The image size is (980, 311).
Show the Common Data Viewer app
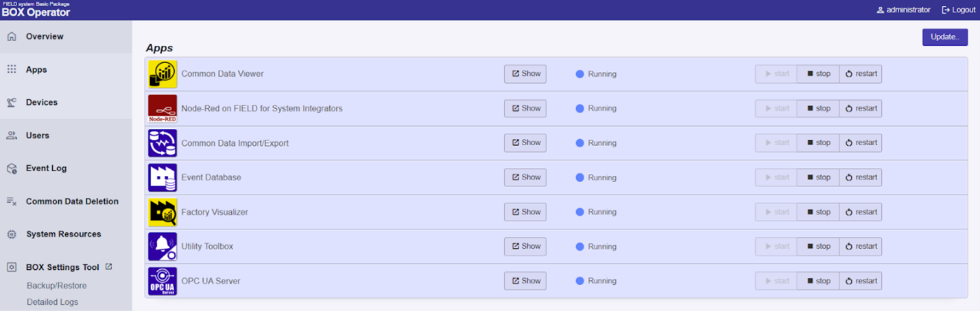point(525,74)
